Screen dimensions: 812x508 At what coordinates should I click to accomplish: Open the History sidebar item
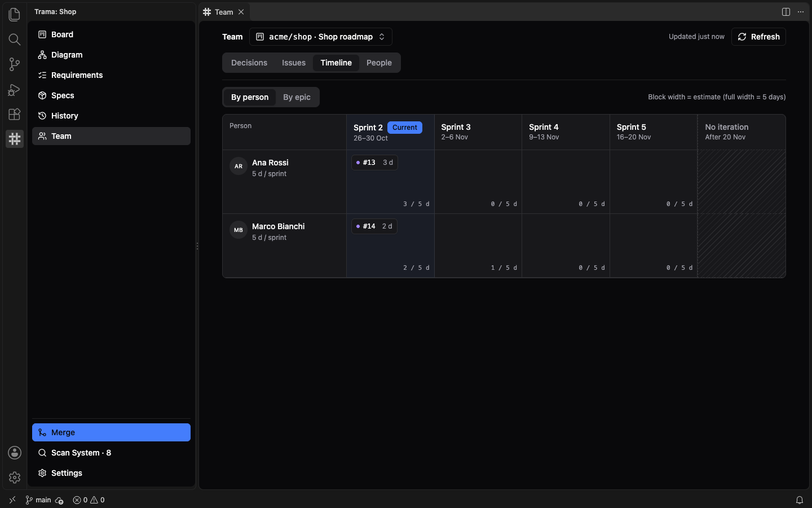[x=111, y=116]
